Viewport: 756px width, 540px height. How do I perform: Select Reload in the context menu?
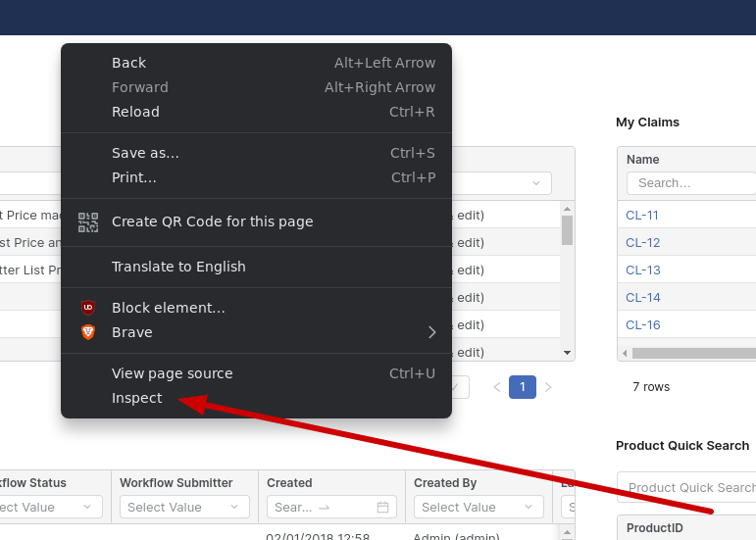coord(135,112)
